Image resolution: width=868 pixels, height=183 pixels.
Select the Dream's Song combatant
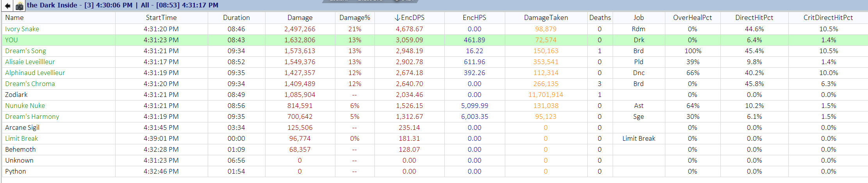25,51
